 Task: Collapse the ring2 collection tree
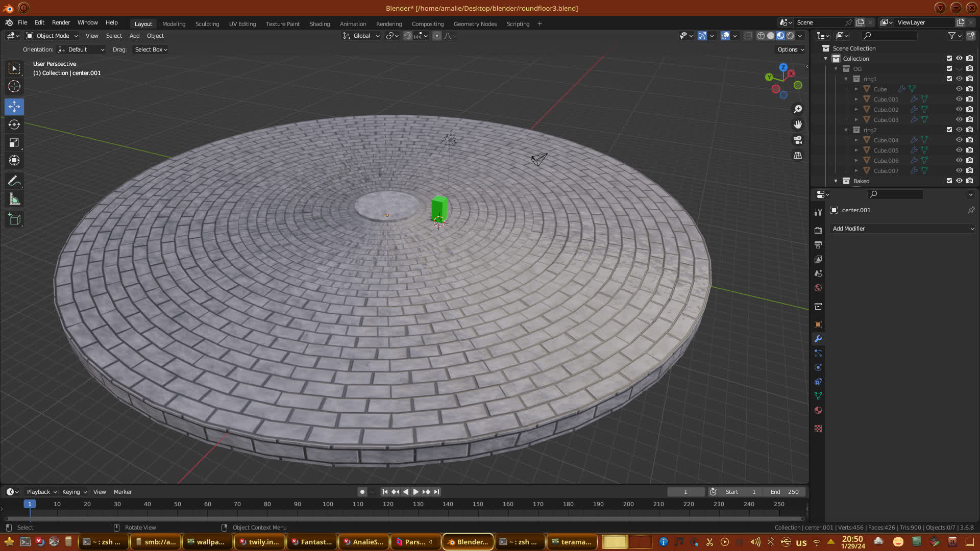point(846,130)
